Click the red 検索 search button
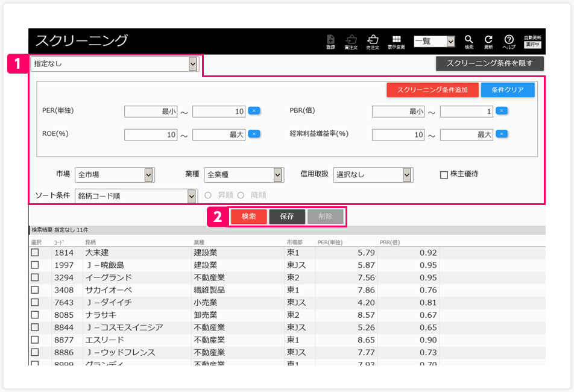This screenshot has height=392, width=574. point(248,217)
